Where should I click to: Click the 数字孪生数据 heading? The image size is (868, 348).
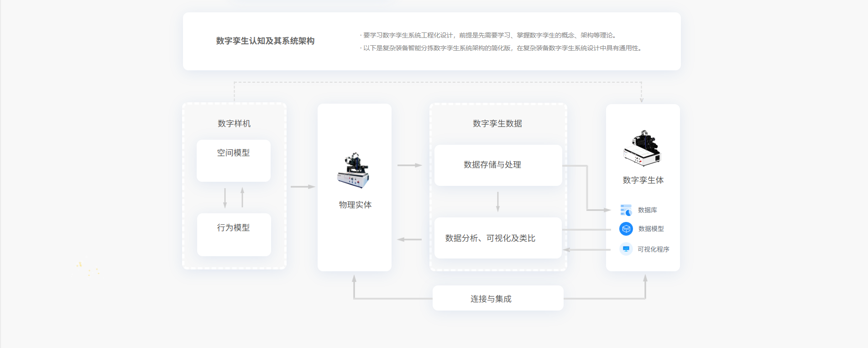pyautogui.click(x=497, y=123)
